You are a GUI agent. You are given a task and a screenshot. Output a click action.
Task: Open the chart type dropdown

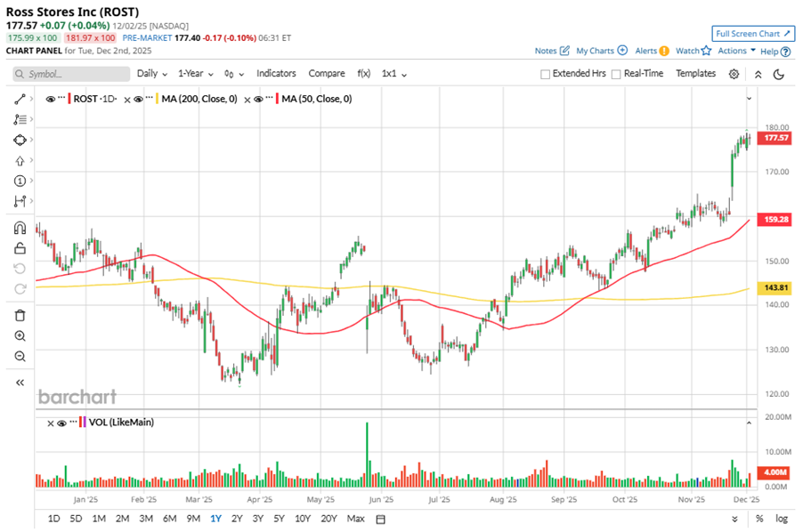coord(234,74)
